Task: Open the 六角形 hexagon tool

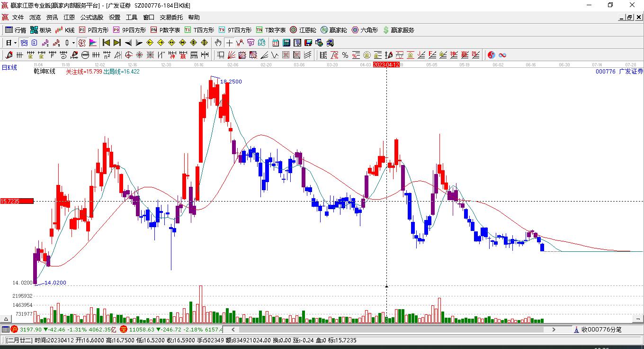Action: [365, 30]
